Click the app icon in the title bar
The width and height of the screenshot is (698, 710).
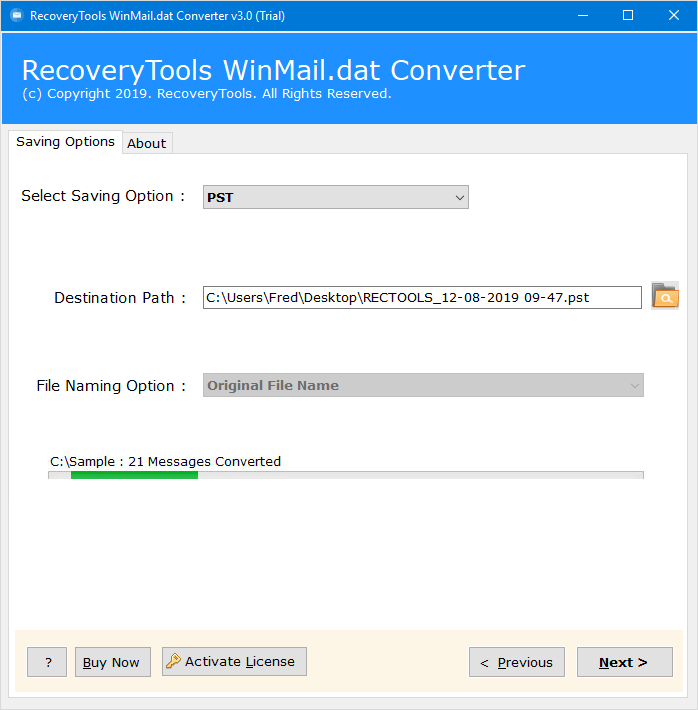pos(17,15)
